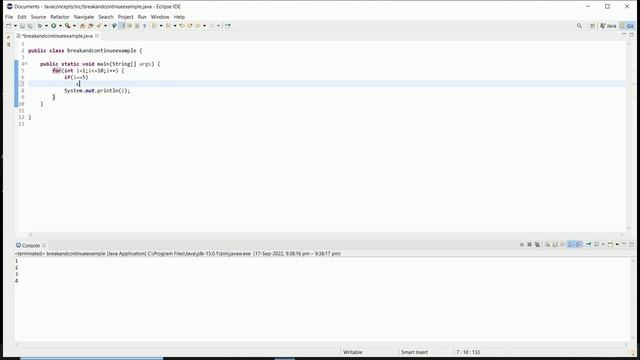Toggle Show Console on standard error
The image size is (640, 360).
click(x=578, y=244)
